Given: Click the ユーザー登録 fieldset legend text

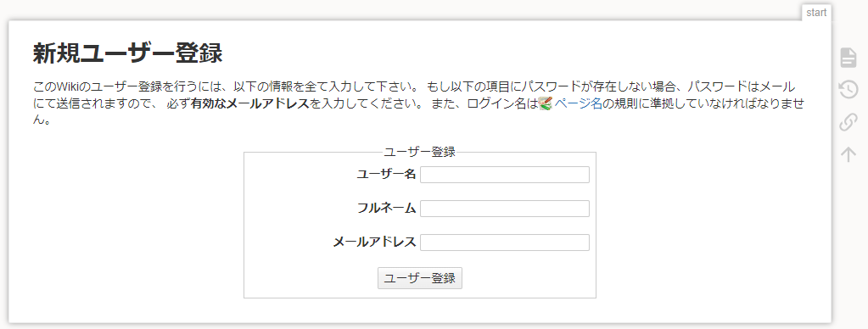Looking at the screenshot, I should point(420,152).
